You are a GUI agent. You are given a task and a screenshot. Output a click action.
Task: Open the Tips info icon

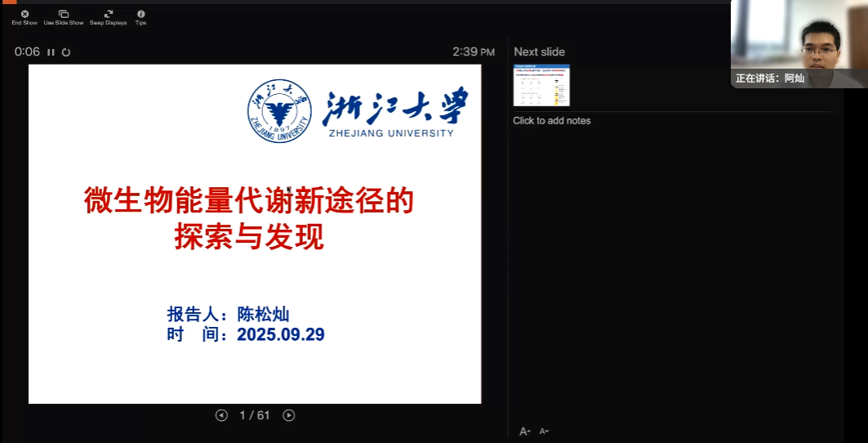(x=140, y=15)
